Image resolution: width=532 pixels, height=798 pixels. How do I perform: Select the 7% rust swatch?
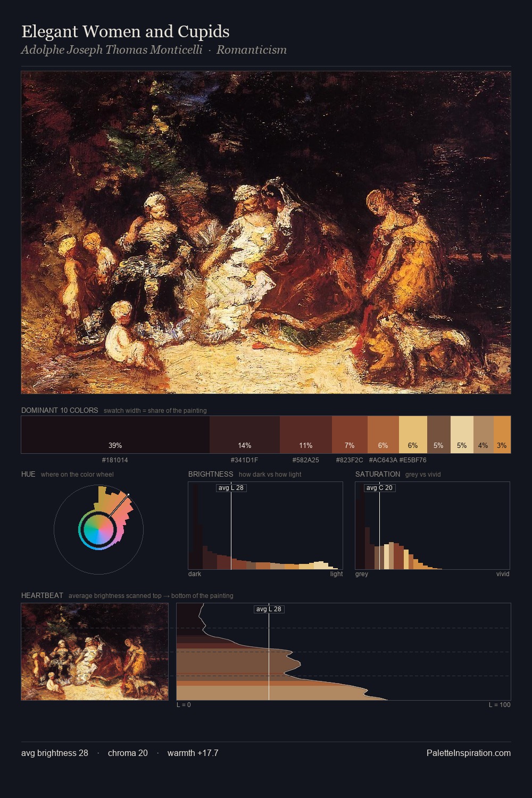tap(350, 435)
